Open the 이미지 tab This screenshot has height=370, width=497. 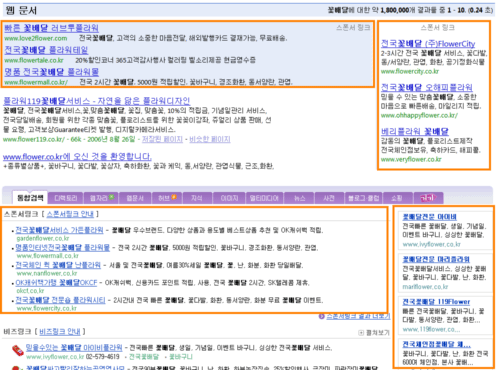230,198
